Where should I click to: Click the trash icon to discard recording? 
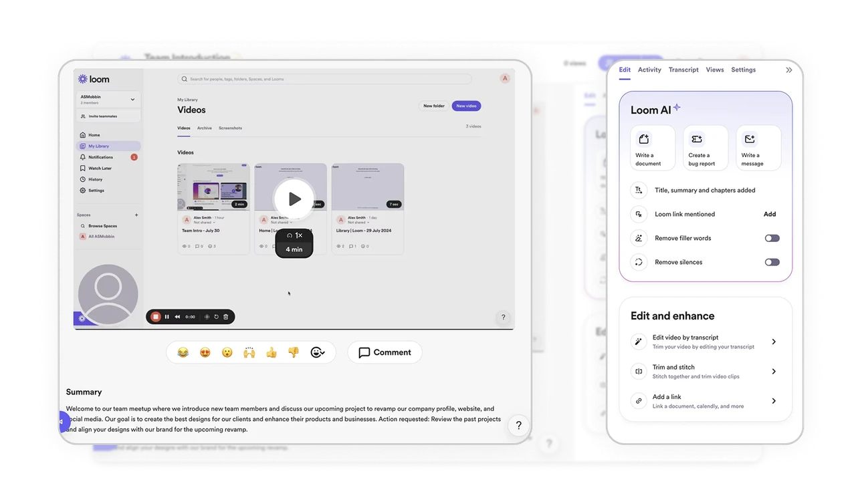point(225,316)
